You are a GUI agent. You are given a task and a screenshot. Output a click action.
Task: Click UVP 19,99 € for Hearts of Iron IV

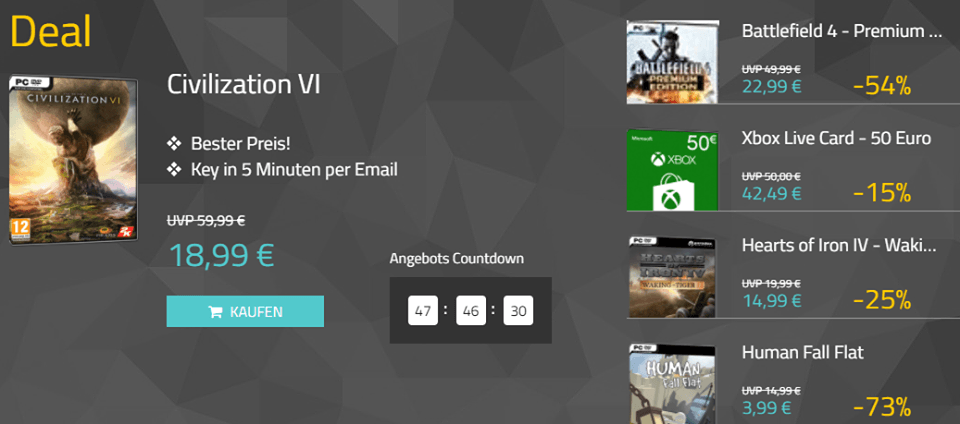[x=771, y=283]
